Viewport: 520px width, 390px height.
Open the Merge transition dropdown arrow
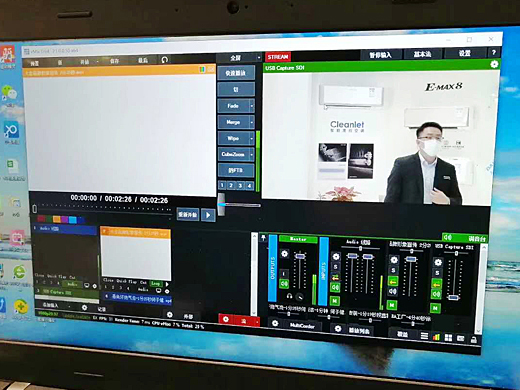252,122
